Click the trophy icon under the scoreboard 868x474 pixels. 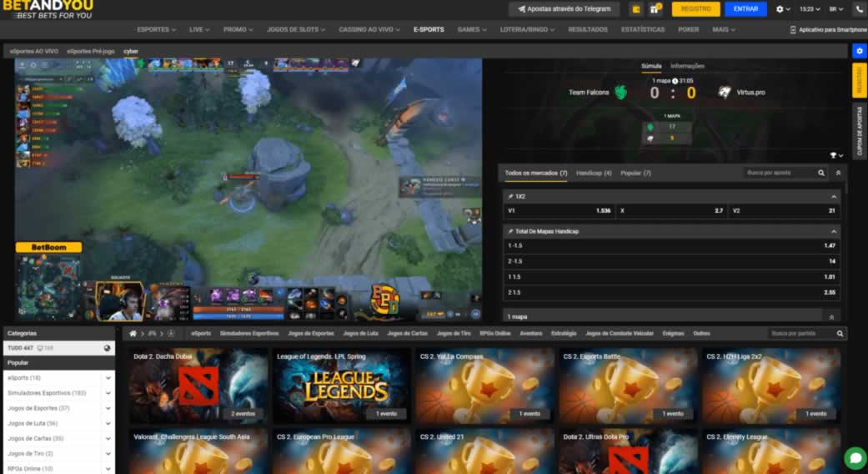tap(833, 155)
